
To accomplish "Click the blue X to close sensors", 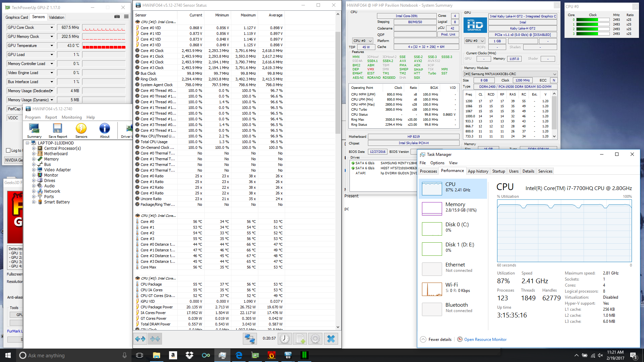I will click(331, 339).
